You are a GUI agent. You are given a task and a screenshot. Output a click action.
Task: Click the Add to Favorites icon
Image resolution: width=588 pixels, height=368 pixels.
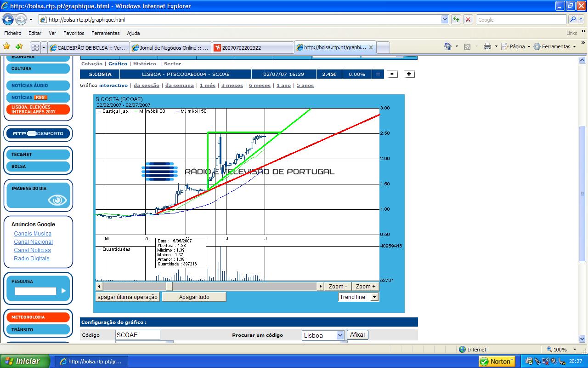(19, 46)
